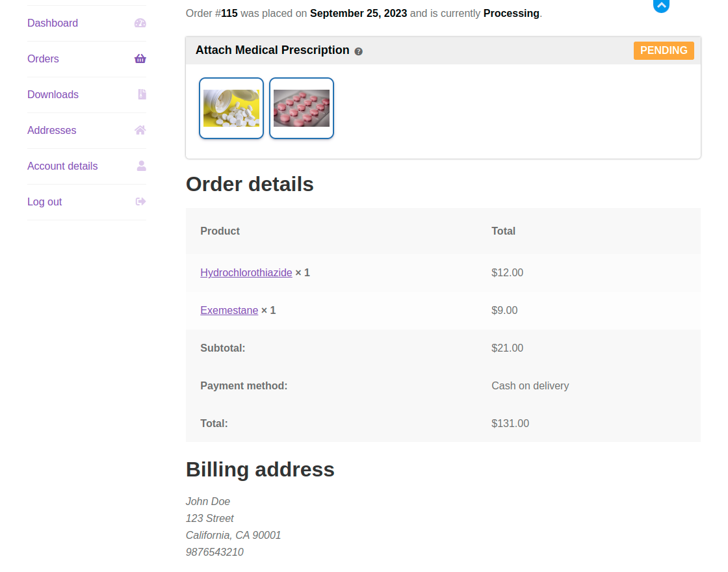Click the Orders basket icon
Image resolution: width=728 pixels, height=572 pixels.
point(140,58)
